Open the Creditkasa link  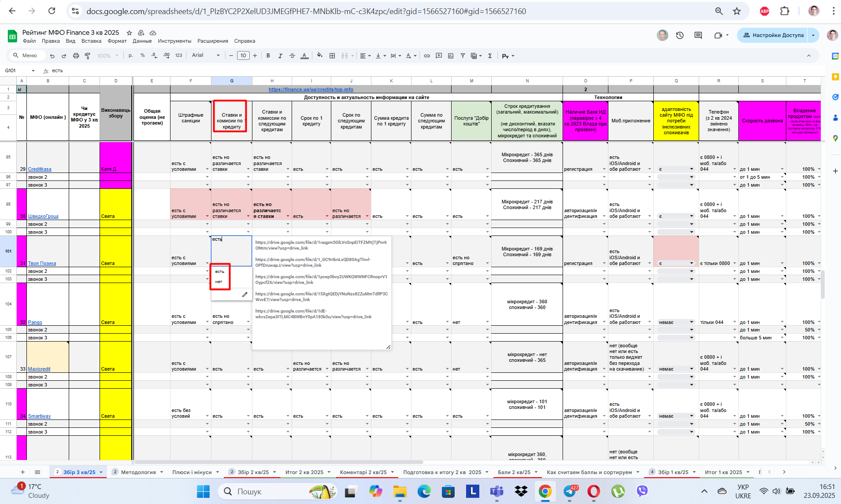point(40,169)
